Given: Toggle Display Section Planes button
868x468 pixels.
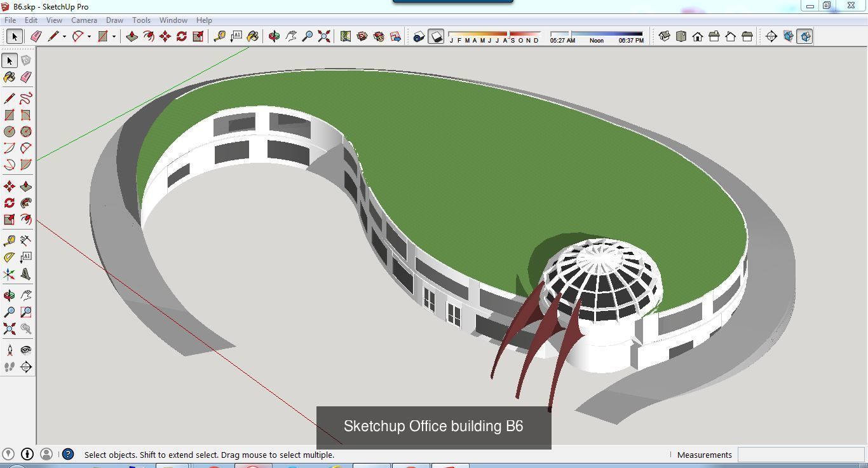Looking at the screenshot, I should 788,36.
